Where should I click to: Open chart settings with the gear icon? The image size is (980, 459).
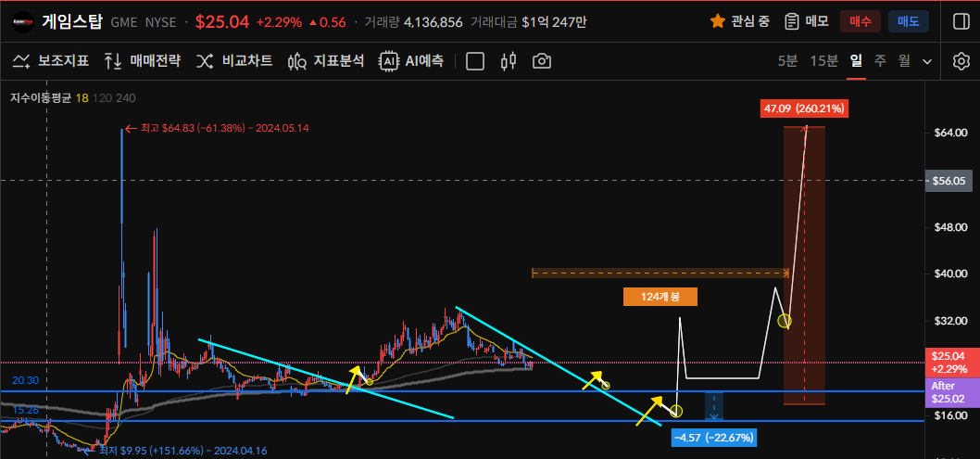click(x=961, y=60)
